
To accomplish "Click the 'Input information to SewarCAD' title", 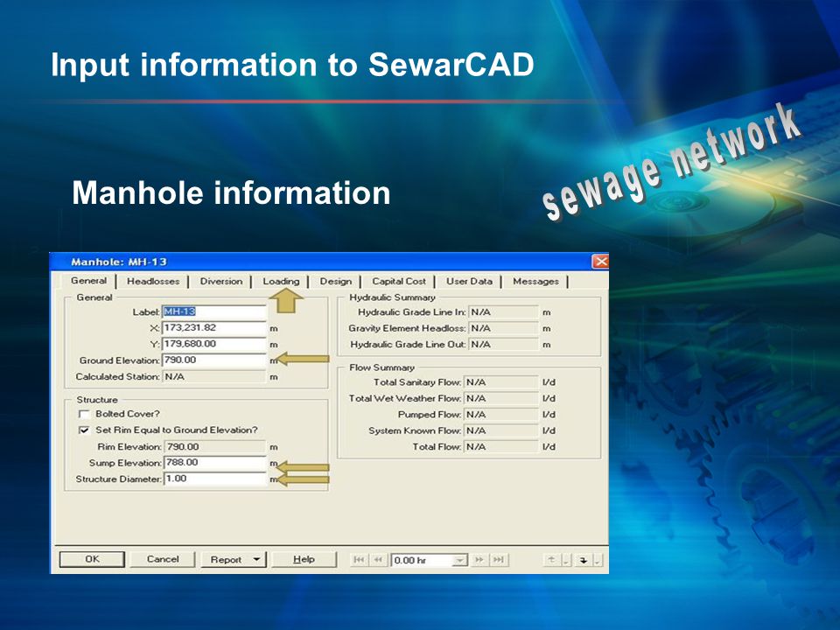I will coord(292,65).
